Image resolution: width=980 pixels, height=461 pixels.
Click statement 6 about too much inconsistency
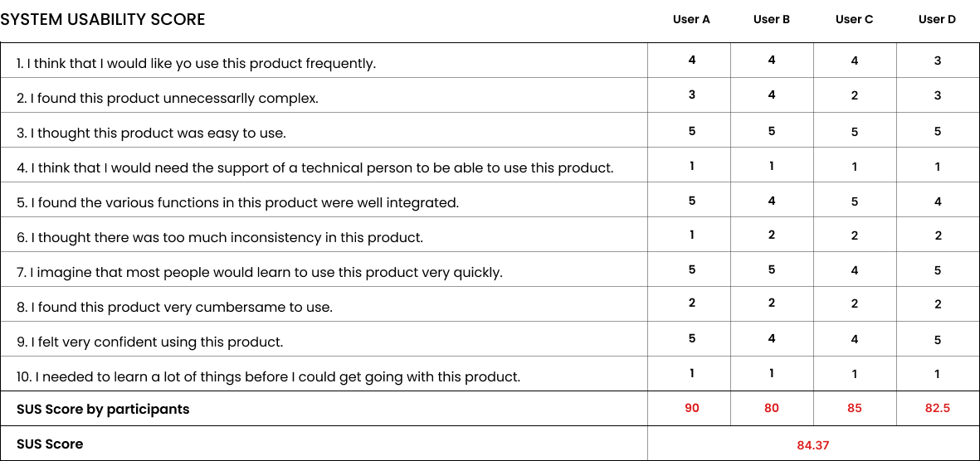(x=220, y=237)
